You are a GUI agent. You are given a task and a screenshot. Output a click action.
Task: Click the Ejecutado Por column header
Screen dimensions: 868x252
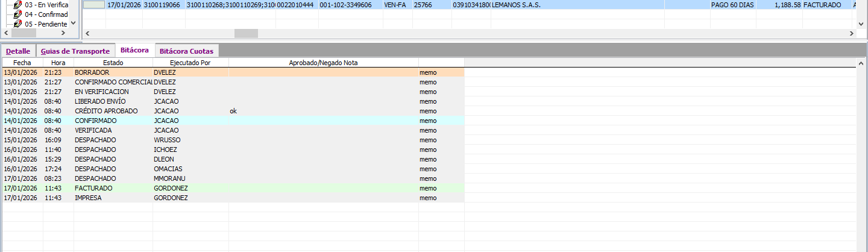click(190, 63)
